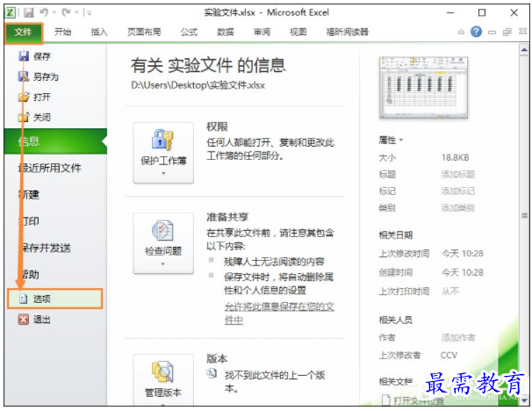Open 选项 in the backstage menu
The height and width of the screenshot is (411, 532).
tap(55, 299)
